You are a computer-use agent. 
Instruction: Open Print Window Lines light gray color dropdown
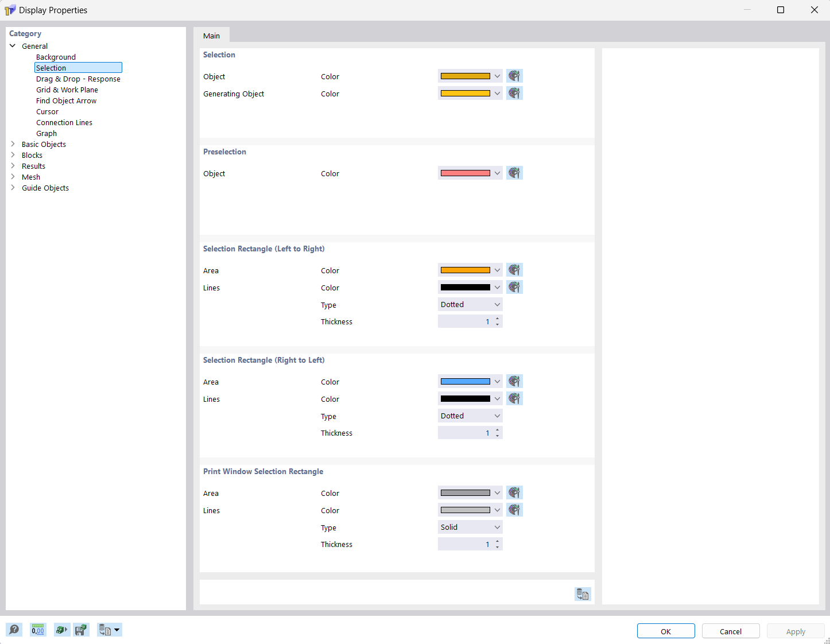pyautogui.click(x=470, y=510)
